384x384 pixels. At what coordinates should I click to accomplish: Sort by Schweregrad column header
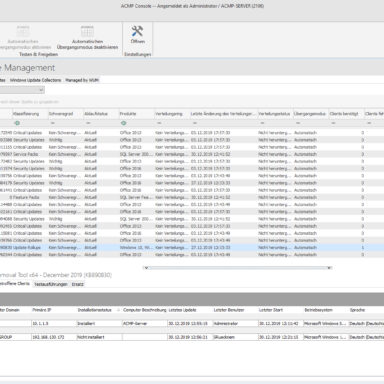pyautogui.click(x=66, y=114)
